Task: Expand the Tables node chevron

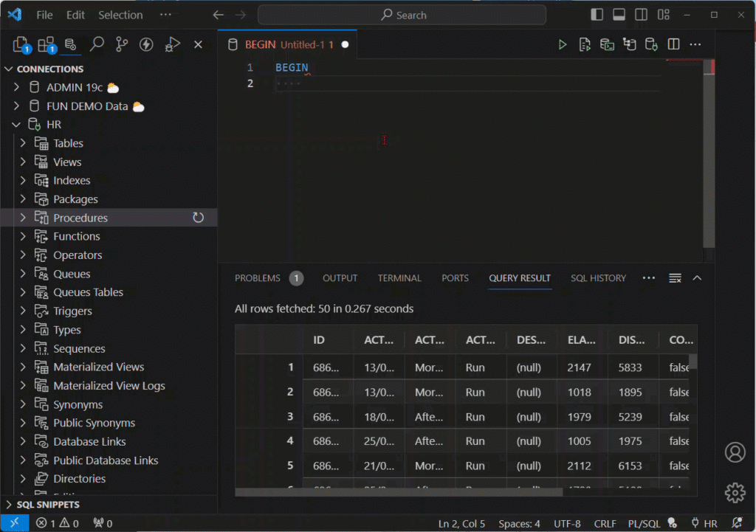Action: (23, 143)
